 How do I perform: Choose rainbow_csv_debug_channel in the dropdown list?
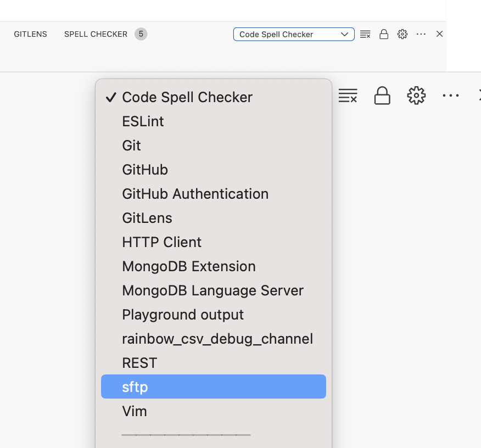tap(217, 339)
